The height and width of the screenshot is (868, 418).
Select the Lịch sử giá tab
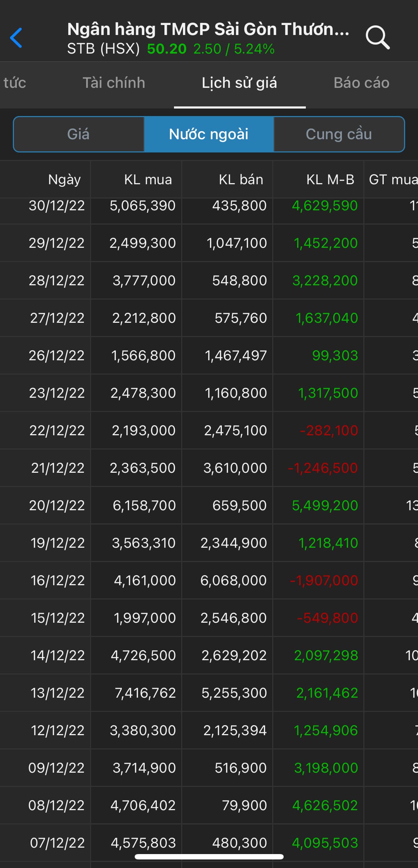(239, 83)
